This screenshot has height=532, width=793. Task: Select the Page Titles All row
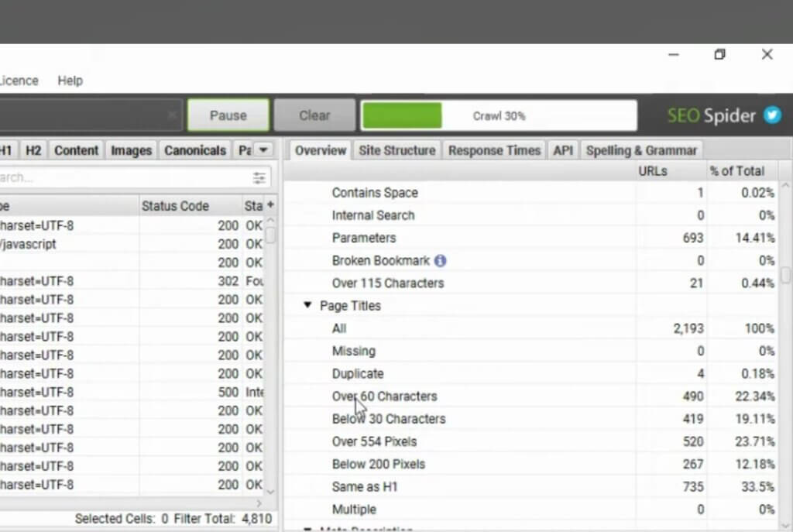point(530,328)
